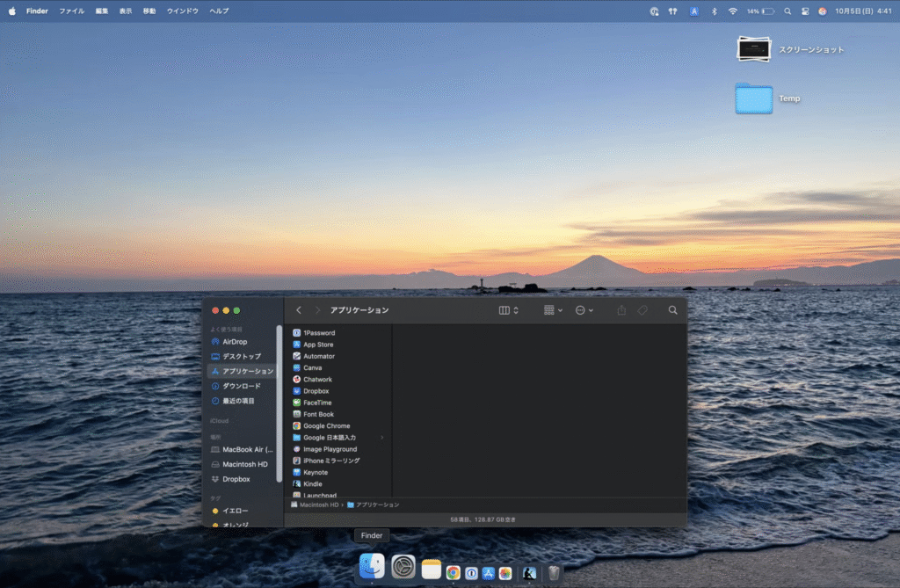The image size is (900, 588).
Task: Click Macintosh HD in the path bar
Action: (318, 505)
